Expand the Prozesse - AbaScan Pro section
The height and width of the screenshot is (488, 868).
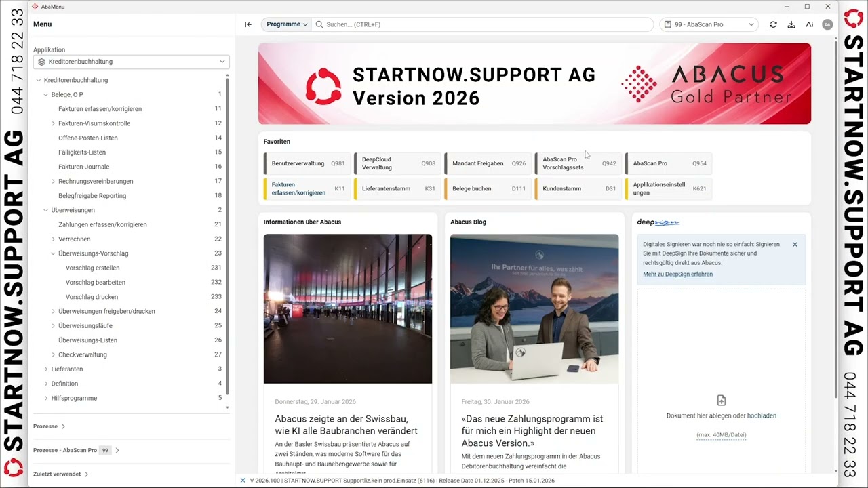[x=77, y=450]
